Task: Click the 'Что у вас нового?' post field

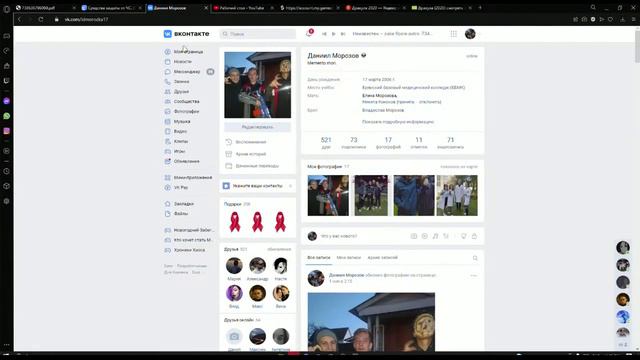Action: point(363,236)
